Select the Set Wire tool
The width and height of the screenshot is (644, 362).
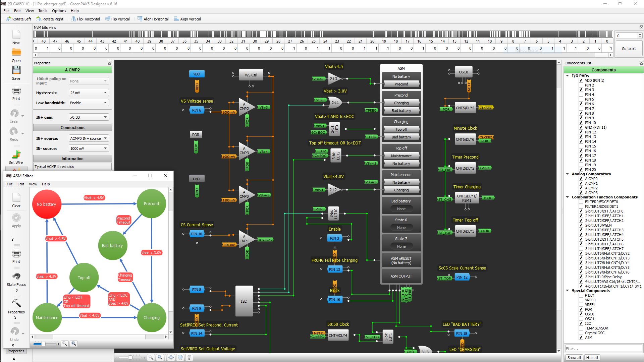pos(16,155)
